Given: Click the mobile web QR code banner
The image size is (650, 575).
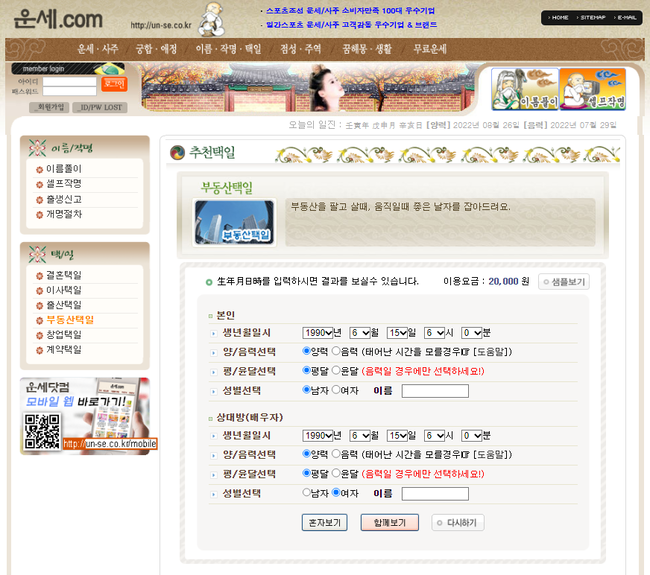Looking at the screenshot, I should tap(84, 415).
